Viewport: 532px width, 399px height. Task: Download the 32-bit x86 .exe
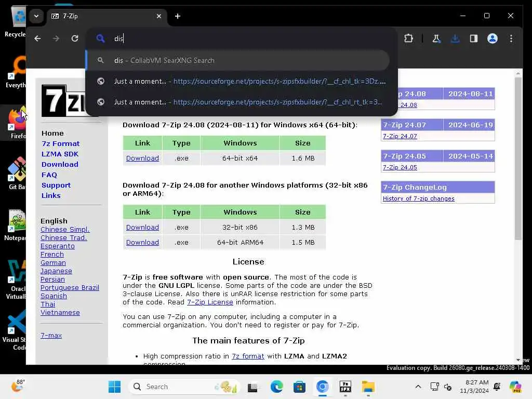pos(142,228)
